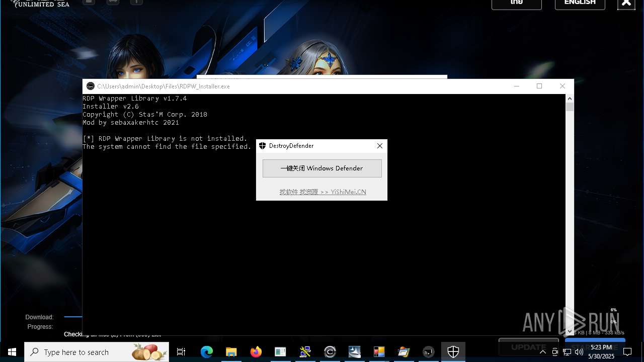Maximize the RDPW_Installer console window
644x362 pixels.
click(539, 86)
